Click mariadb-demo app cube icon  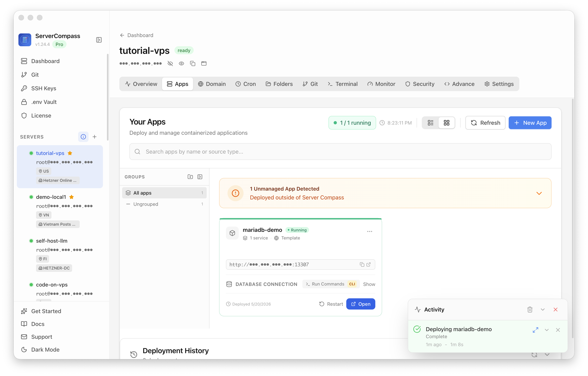(232, 233)
